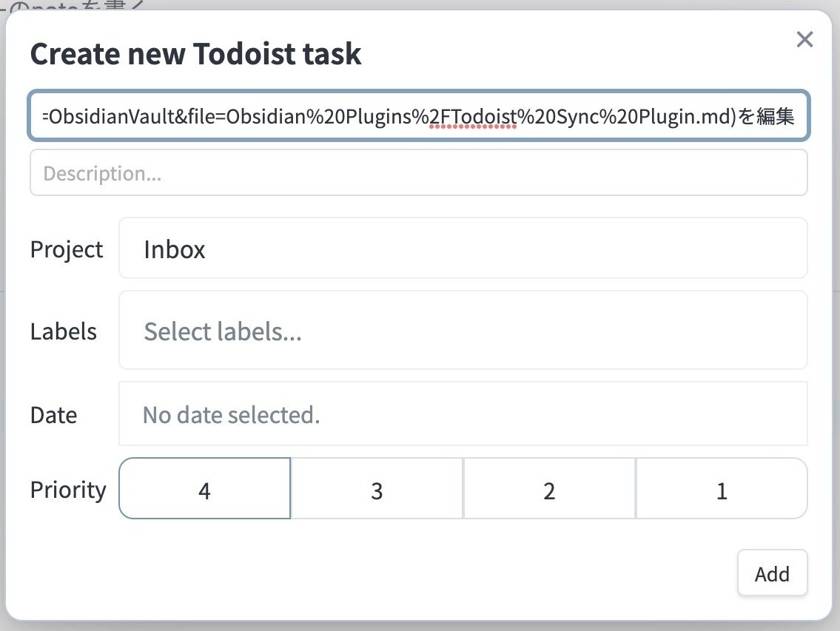
Task: Click the Inbox project value
Action: (174, 249)
